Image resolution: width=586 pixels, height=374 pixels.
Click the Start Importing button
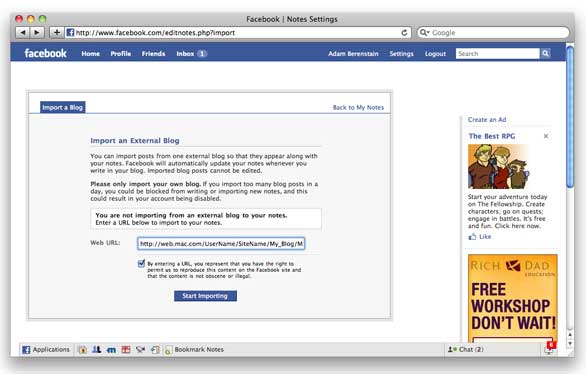tap(205, 296)
